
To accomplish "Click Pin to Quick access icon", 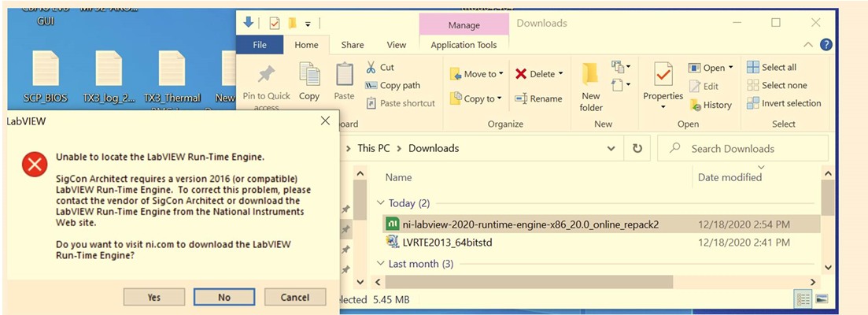I will tap(267, 73).
